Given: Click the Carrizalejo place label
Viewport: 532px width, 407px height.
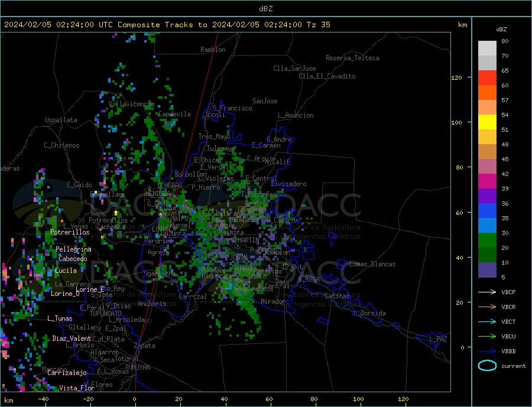Looking at the screenshot, I should (x=67, y=373).
